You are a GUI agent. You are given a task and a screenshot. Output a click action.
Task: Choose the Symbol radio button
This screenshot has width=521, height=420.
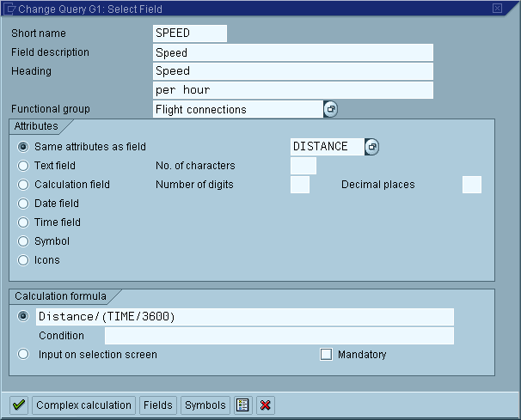[23, 241]
